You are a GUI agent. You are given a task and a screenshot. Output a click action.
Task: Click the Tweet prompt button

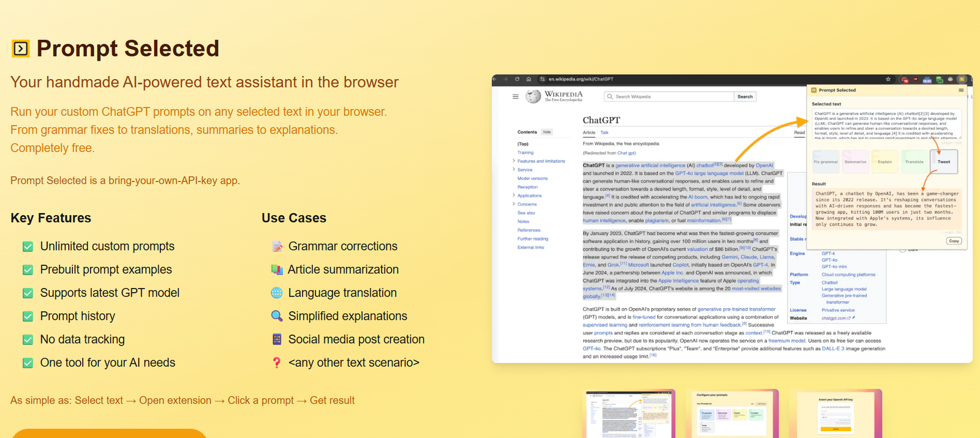coord(943,162)
